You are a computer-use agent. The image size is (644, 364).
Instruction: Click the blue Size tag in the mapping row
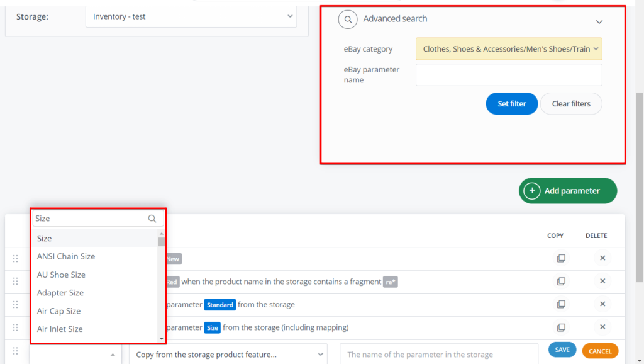click(213, 328)
